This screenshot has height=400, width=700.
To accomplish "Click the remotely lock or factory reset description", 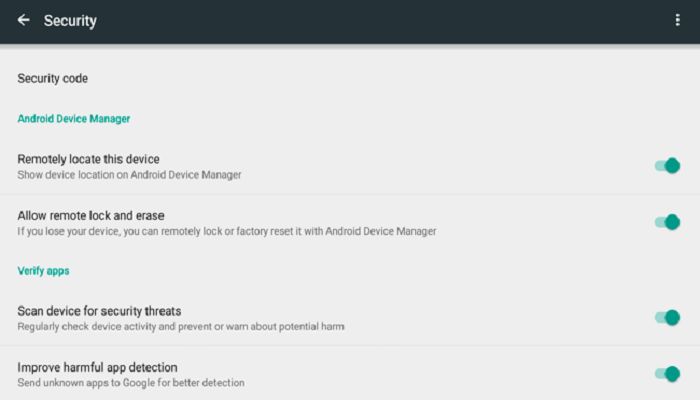I will [227, 231].
